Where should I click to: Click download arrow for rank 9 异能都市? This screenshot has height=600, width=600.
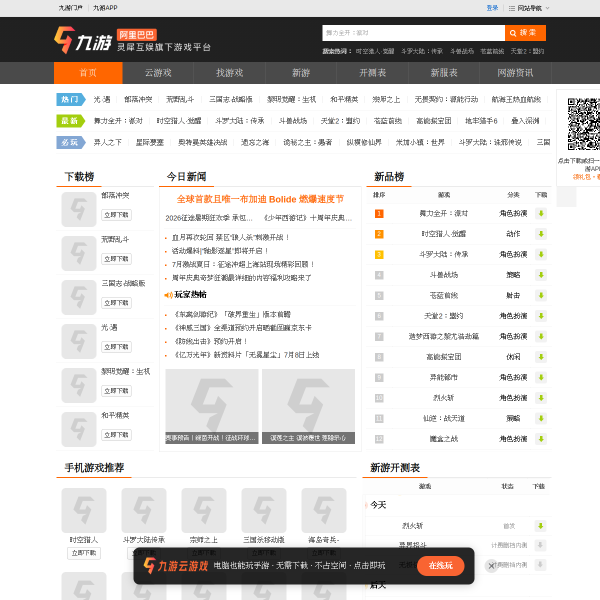click(541, 378)
